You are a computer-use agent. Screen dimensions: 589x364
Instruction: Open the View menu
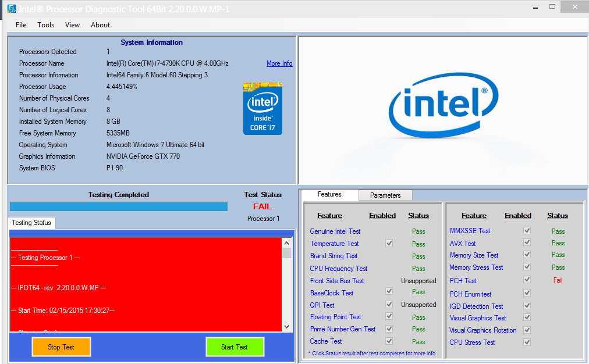click(x=72, y=25)
